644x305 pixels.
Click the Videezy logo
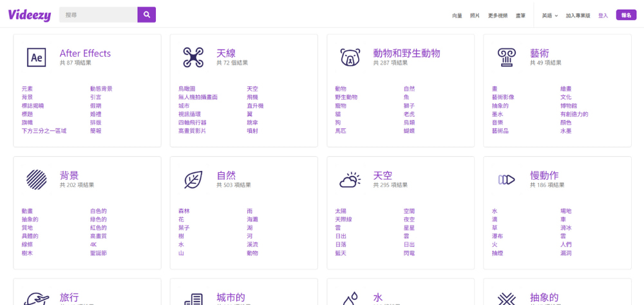(x=30, y=15)
